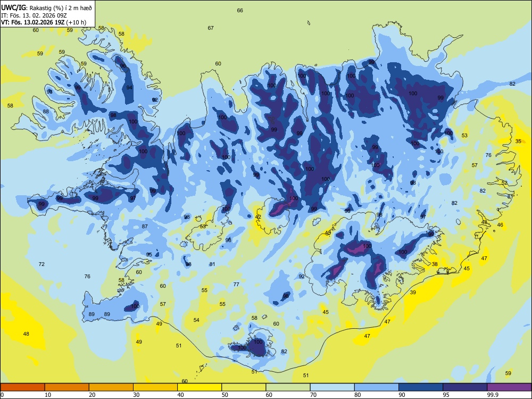This screenshot has height=399, width=532.
Task: Click the value 43 by the glacier edge
Action: [328, 233]
